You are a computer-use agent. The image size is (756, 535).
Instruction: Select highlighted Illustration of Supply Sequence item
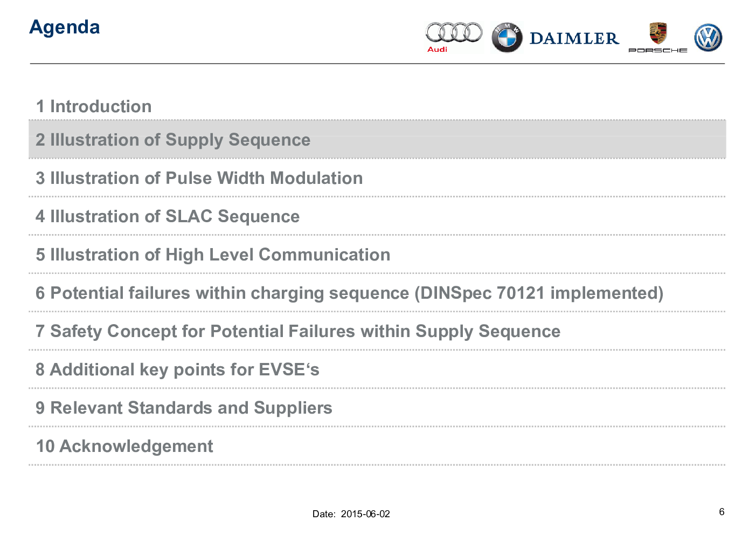(173, 140)
